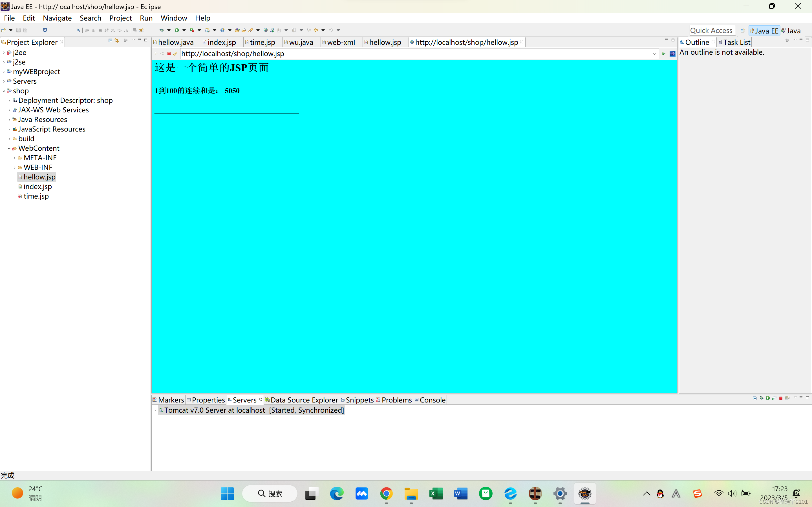The height and width of the screenshot is (507, 812).
Task: Click the Debug bug icon in main toolbar
Action: click(161, 30)
